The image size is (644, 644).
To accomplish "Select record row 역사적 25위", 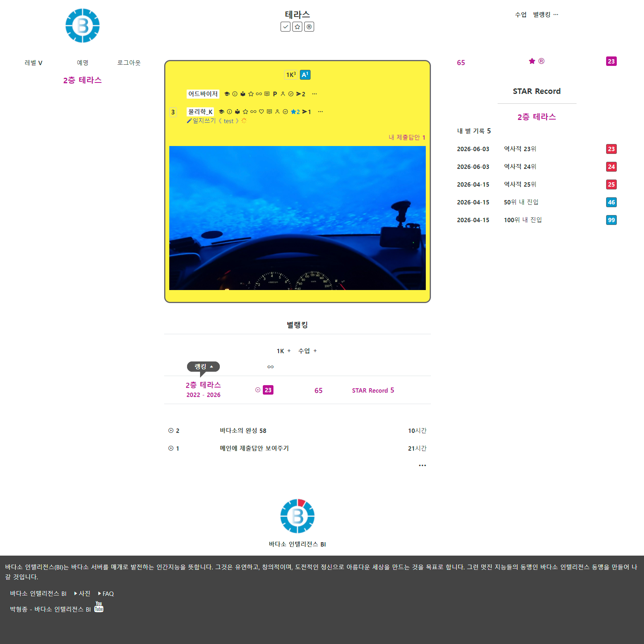I will [x=537, y=184].
